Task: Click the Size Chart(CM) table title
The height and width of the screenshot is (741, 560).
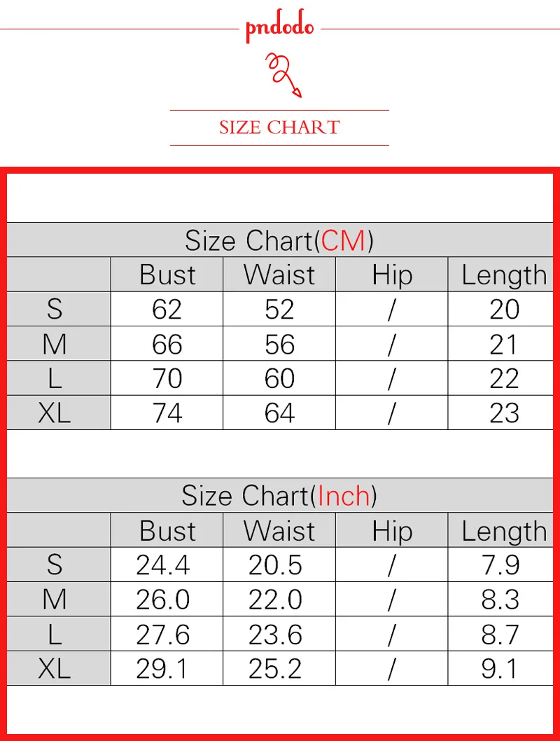Action: 279,240
